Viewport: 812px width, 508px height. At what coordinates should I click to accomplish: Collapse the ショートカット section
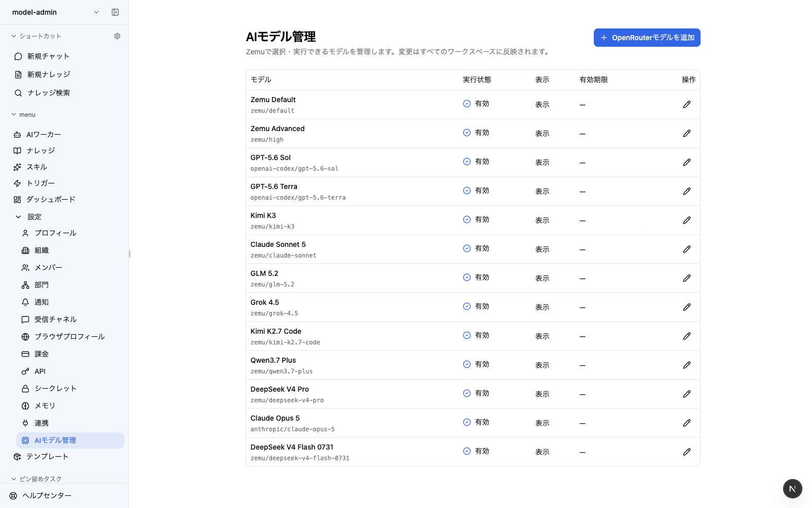[36, 36]
